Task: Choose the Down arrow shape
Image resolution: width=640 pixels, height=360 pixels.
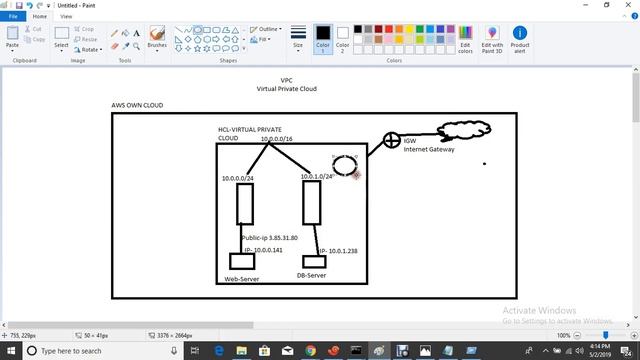Action: click(179, 49)
